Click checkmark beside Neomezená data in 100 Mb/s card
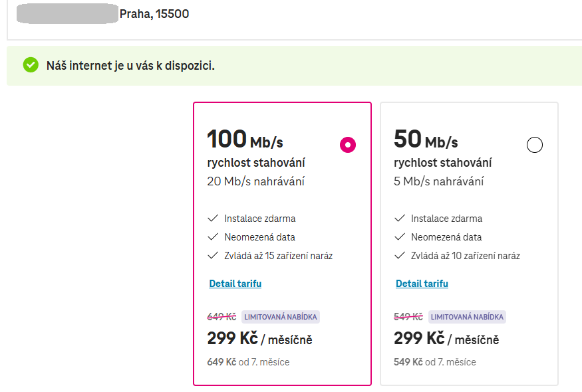 click(213, 237)
